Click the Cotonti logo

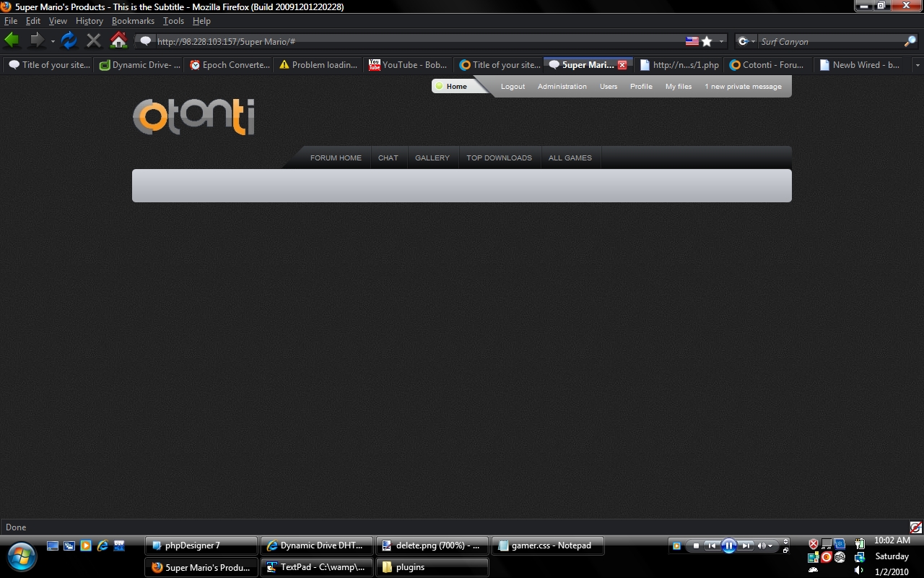click(x=193, y=117)
